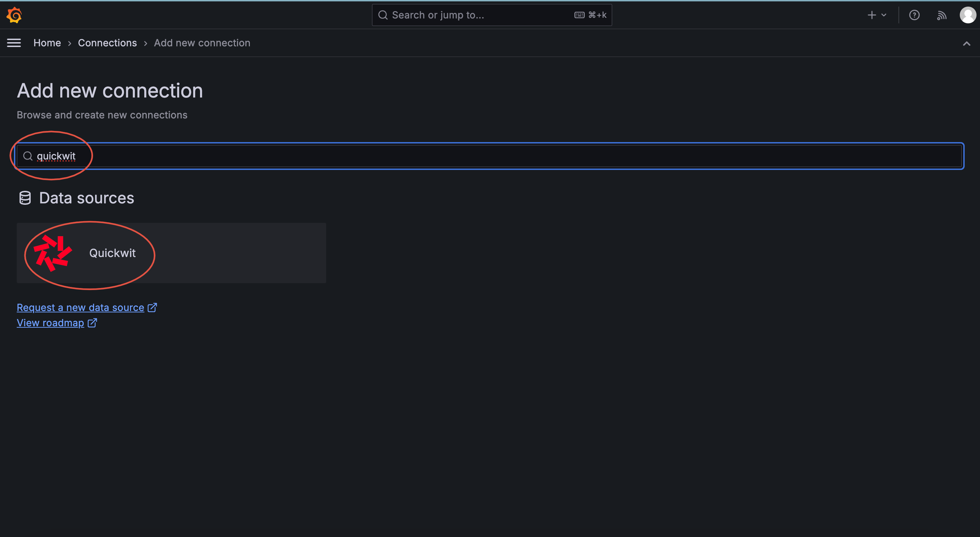Click the magnifier icon in top search bar
The height and width of the screenshot is (537, 980).
coord(383,15)
